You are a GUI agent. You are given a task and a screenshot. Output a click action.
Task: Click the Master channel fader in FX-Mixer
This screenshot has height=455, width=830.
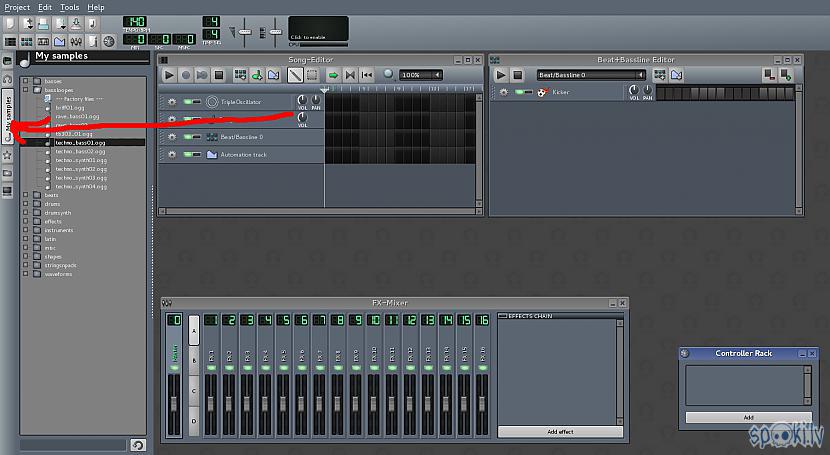[x=174, y=405]
